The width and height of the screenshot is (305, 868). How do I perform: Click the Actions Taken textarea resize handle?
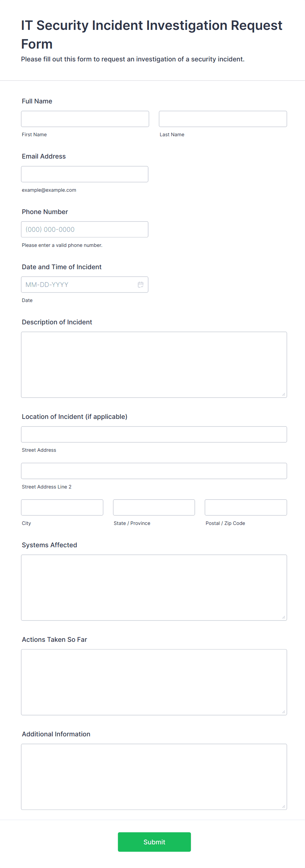click(x=283, y=712)
